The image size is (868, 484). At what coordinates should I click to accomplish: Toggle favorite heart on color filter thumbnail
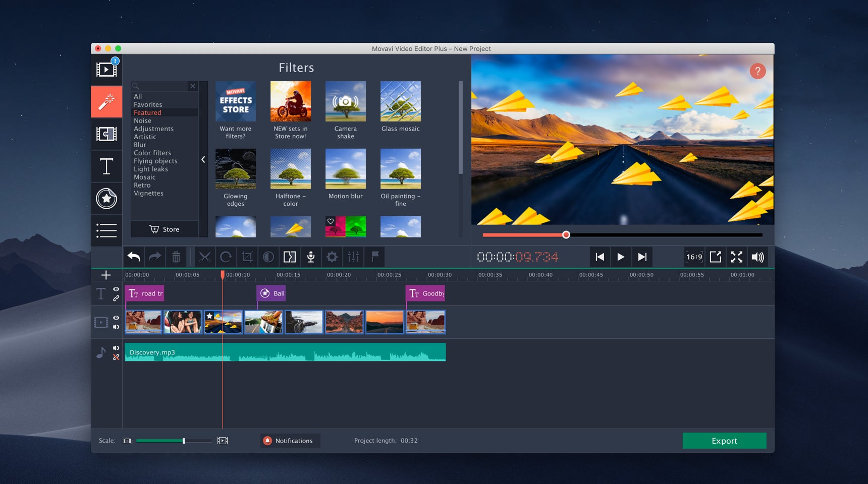pos(331,221)
